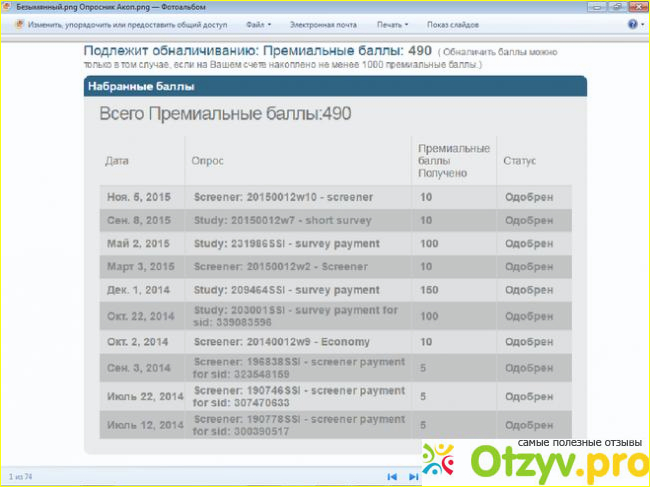650x487 pixels.
Task: Close the Photo Gallery window
Action: coord(637,6)
